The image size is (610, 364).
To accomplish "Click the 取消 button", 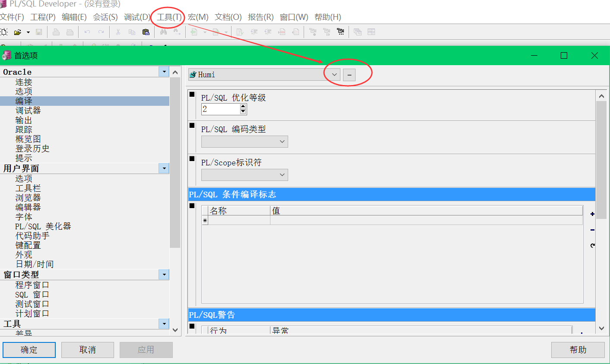I will coord(88,350).
